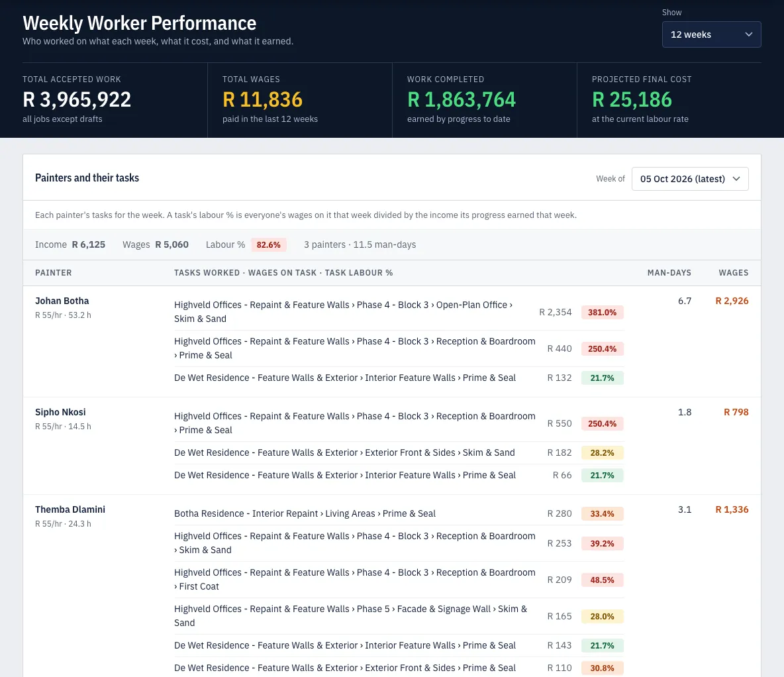This screenshot has width=784, height=677.
Task: Click Sipho Nkosi's R 66 task wage
Action: pos(562,476)
